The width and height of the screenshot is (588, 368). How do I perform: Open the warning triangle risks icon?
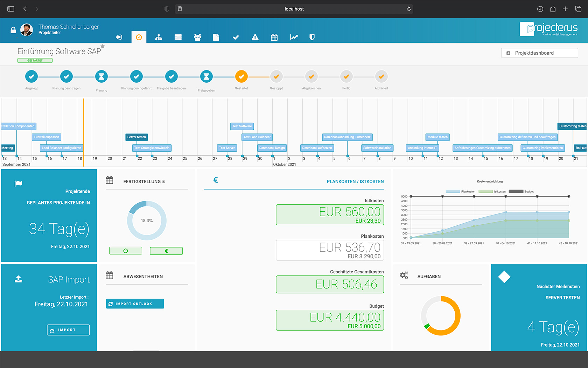[x=255, y=37]
